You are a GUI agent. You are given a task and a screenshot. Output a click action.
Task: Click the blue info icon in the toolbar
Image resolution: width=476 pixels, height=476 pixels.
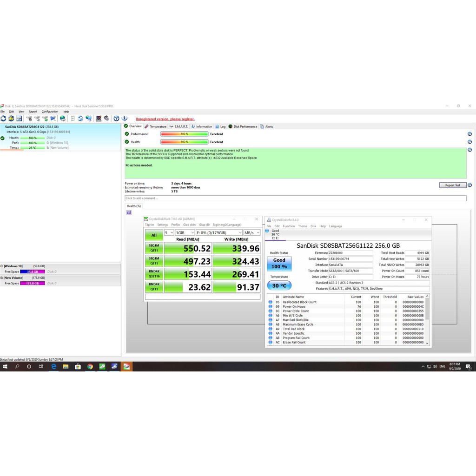pos(125,119)
